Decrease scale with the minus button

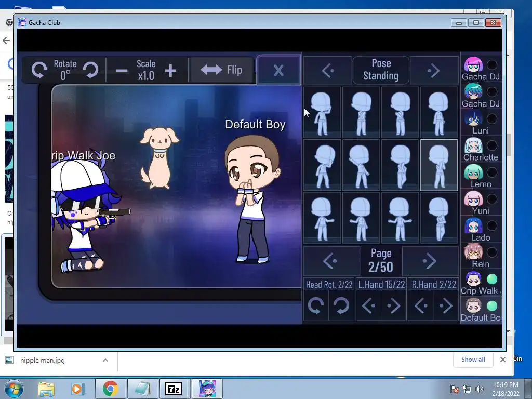(x=122, y=71)
